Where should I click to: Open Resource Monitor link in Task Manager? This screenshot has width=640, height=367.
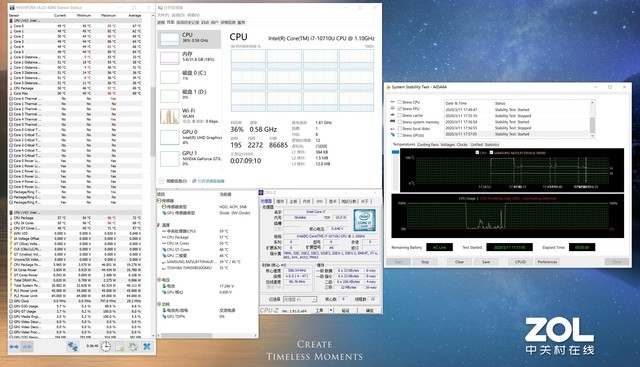click(x=211, y=181)
